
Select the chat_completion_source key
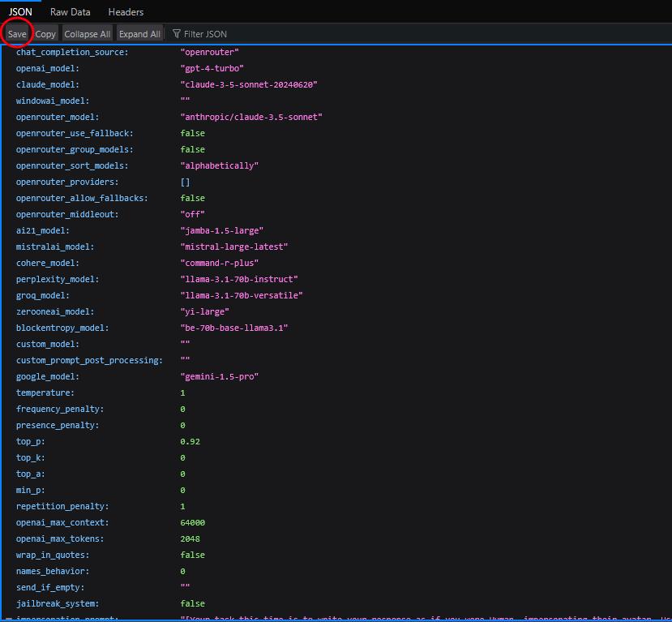click(72, 52)
